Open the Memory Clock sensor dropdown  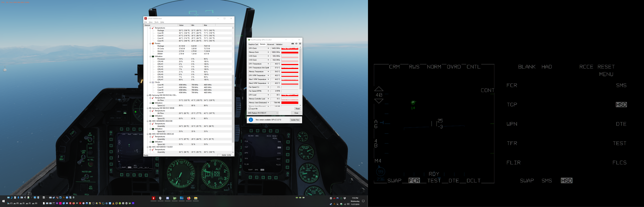click(268, 52)
